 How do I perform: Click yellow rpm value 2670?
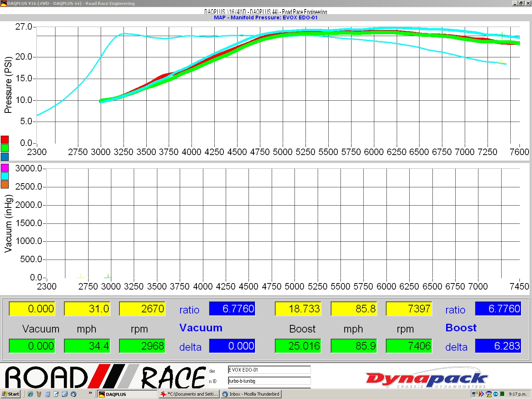point(142,309)
